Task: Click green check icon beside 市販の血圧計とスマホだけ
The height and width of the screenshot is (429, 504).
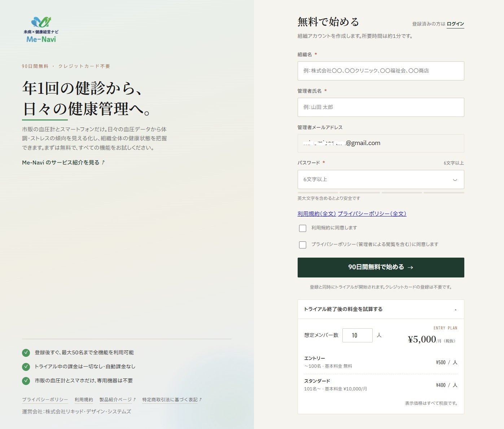Action: [x=26, y=381]
